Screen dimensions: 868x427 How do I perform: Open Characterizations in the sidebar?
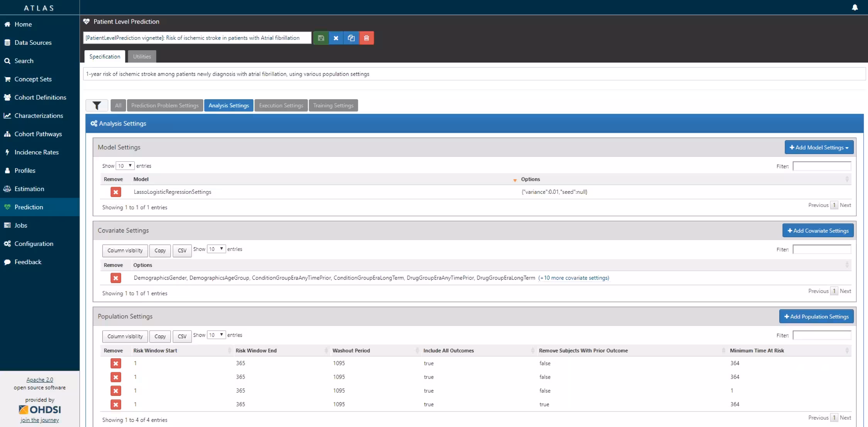click(x=40, y=116)
